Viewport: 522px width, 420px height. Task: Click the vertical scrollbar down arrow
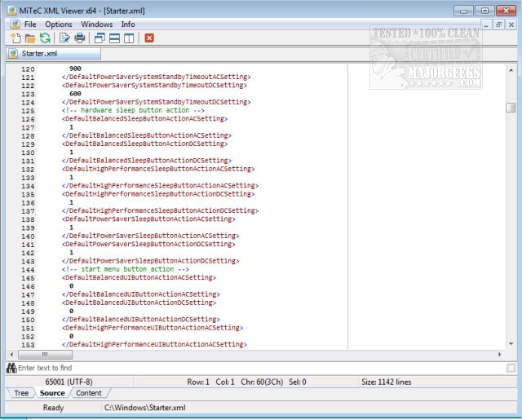(511, 344)
